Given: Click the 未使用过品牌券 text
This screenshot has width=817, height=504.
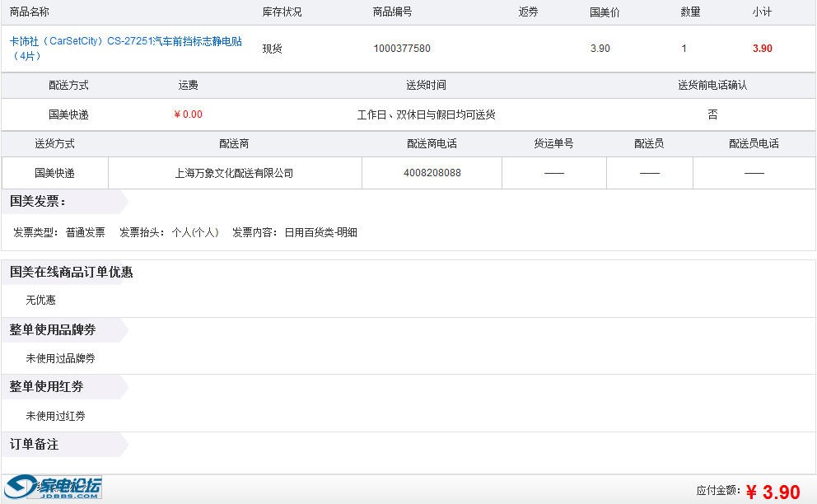Looking at the screenshot, I should pyautogui.click(x=60, y=358).
